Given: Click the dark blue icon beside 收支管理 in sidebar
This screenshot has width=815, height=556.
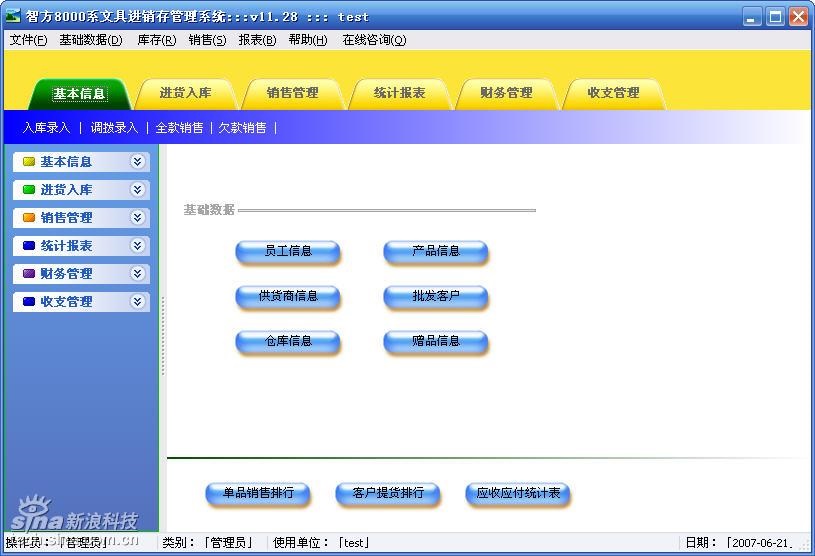Looking at the screenshot, I should pyautogui.click(x=29, y=301).
